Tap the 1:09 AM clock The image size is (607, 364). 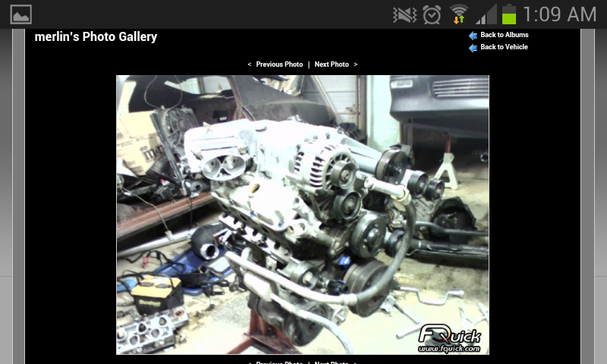[559, 14]
